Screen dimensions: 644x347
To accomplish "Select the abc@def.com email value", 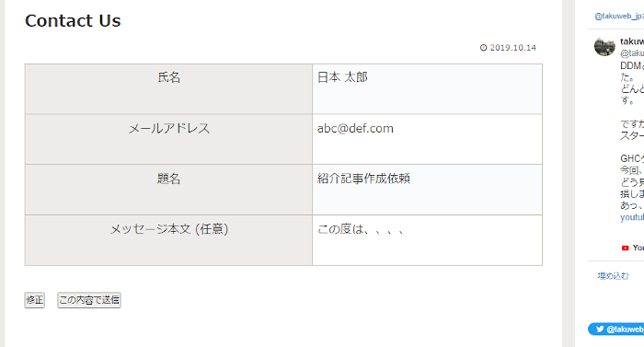I will click(x=355, y=128).
